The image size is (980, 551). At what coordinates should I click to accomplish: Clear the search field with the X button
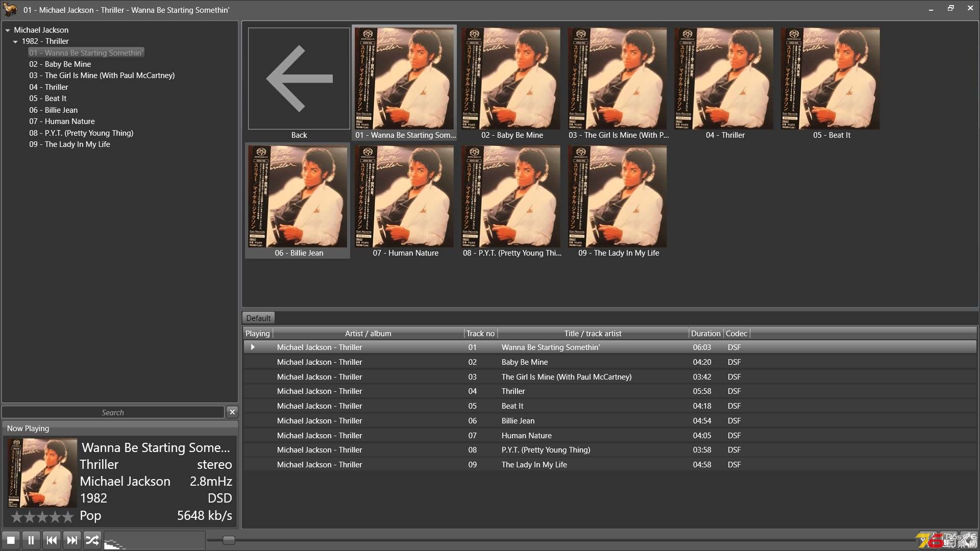click(x=232, y=412)
